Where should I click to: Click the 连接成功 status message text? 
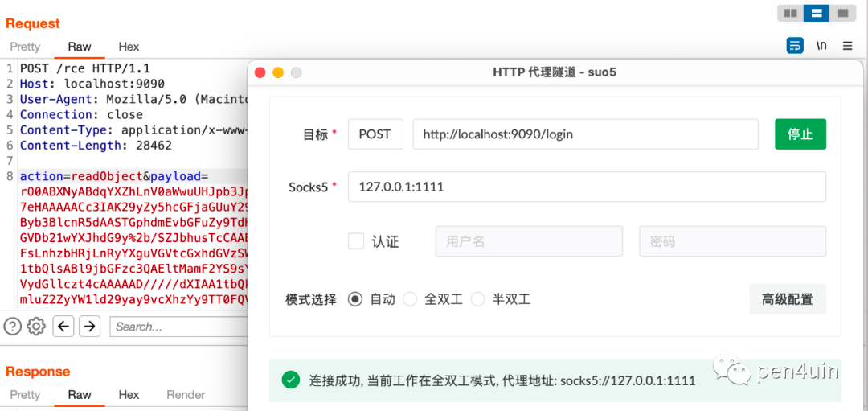[502, 380]
